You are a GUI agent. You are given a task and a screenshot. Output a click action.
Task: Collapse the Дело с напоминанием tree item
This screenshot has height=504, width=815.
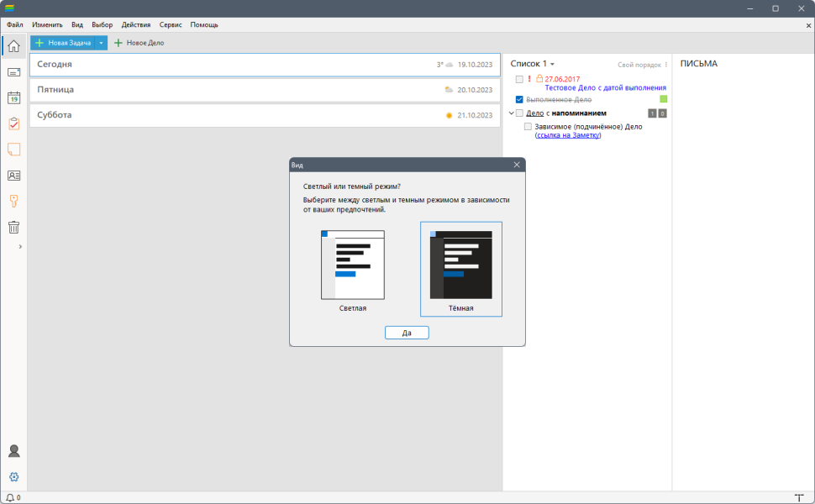[x=512, y=113]
